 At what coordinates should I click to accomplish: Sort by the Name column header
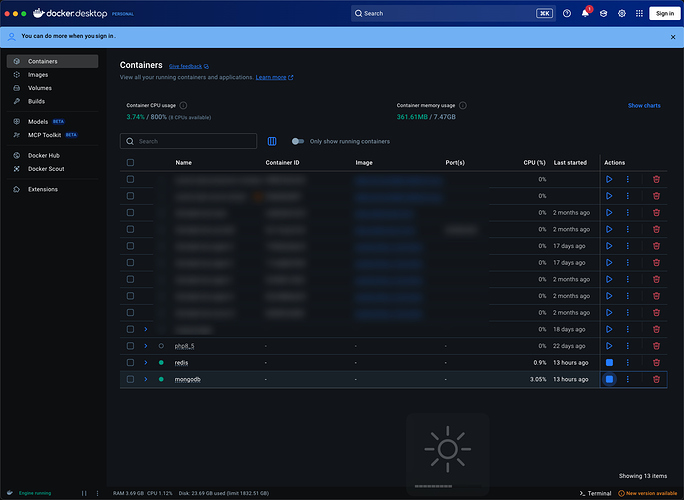tap(184, 162)
